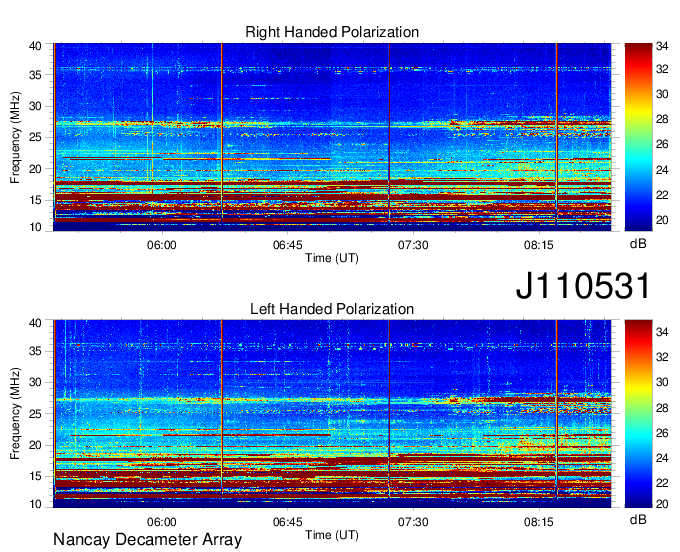Click the 06:45 tick on the top plot
Screen dimensions: 680x552
click(x=288, y=245)
